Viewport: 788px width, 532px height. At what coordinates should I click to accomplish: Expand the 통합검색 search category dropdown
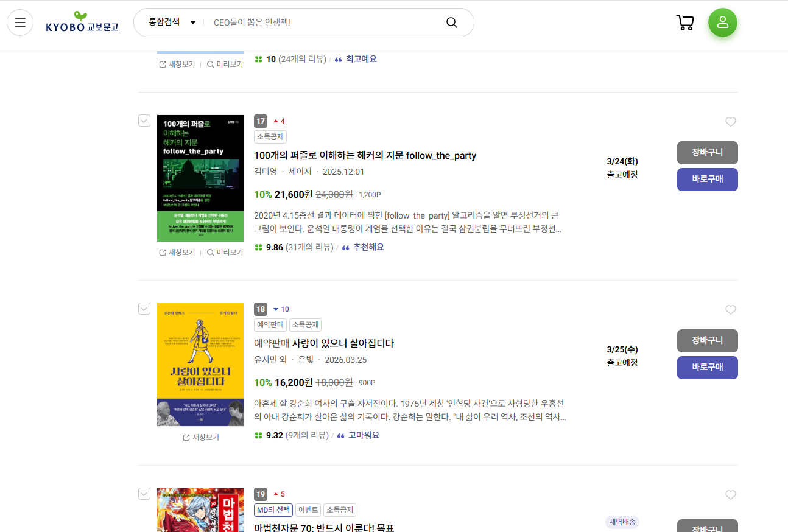[172, 23]
